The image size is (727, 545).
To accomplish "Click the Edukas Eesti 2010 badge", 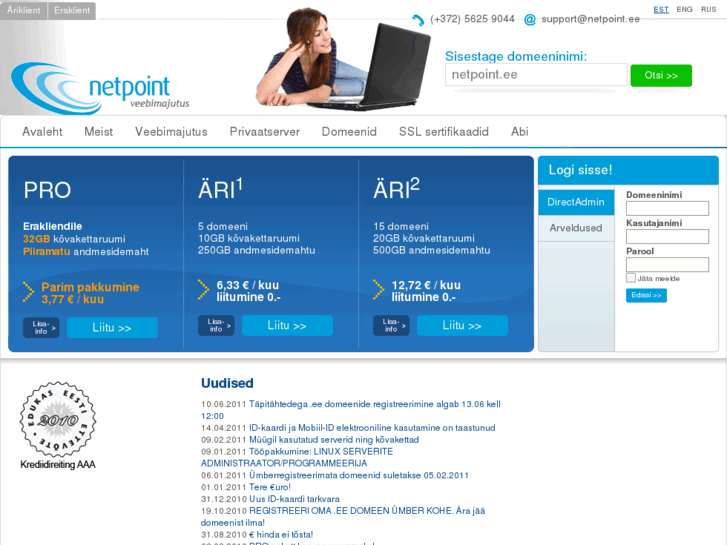I will [x=58, y=419].
